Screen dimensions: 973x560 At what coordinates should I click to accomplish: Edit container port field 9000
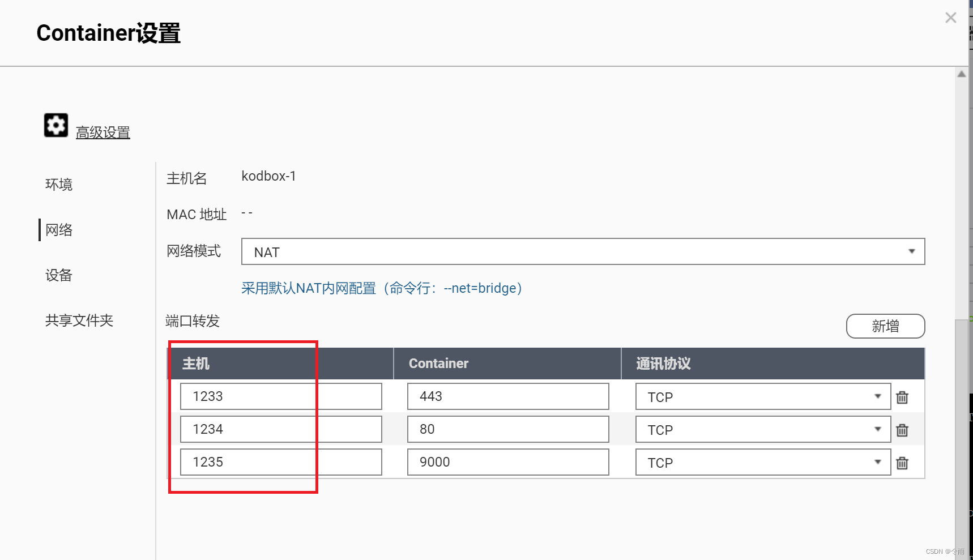508,462
